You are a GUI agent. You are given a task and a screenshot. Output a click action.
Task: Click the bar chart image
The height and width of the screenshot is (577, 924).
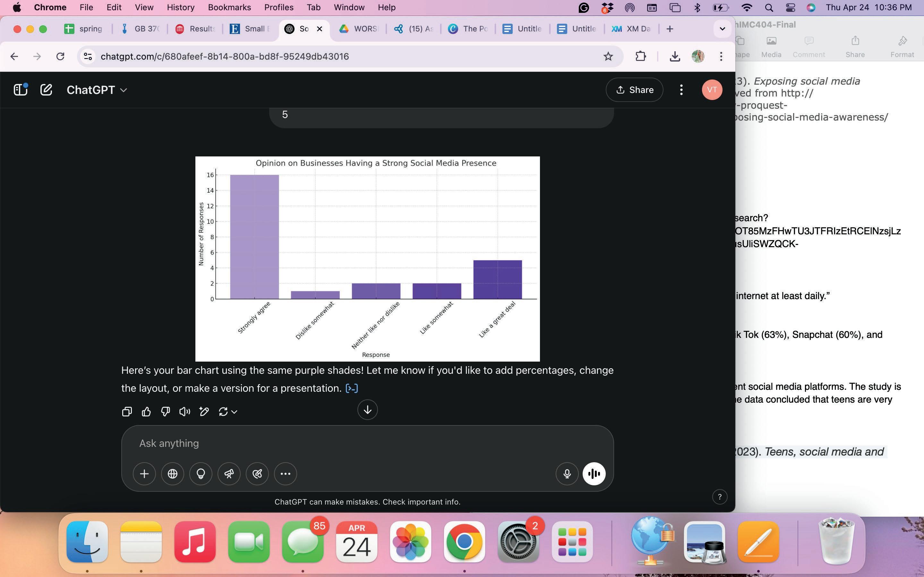[367, 258]
